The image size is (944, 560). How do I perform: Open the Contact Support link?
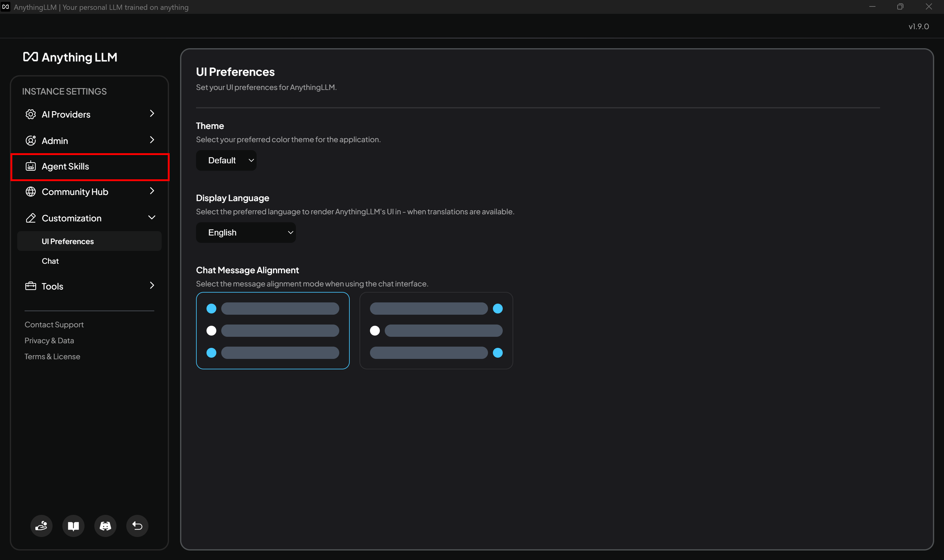pos(53,324)
